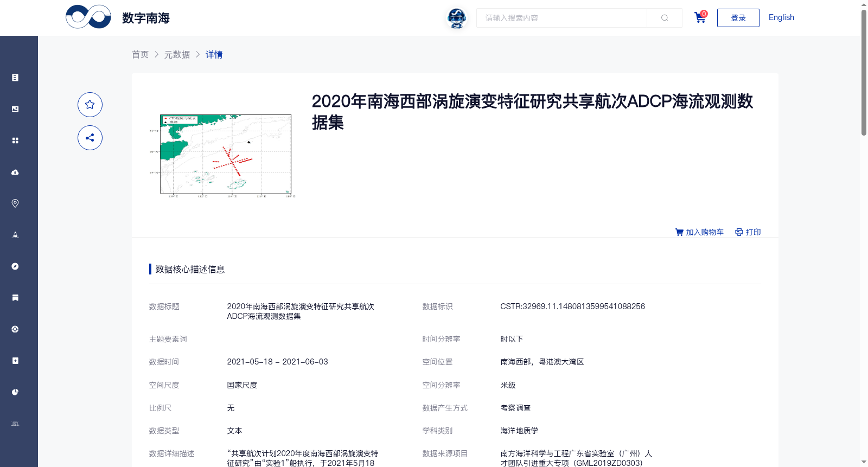Image resolution: width=868 pixels, height=467 pixels.
Task: Click the 国家尺度 spatial scale value
Action: point(242,385)
